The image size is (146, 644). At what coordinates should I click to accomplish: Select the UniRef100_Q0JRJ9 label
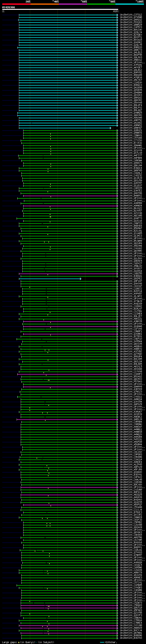coord(131,178)
